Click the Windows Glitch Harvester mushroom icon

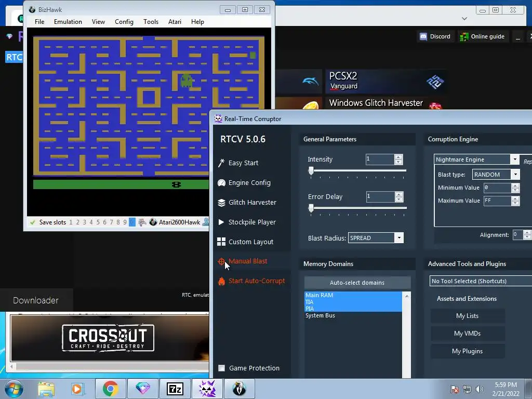435,106
